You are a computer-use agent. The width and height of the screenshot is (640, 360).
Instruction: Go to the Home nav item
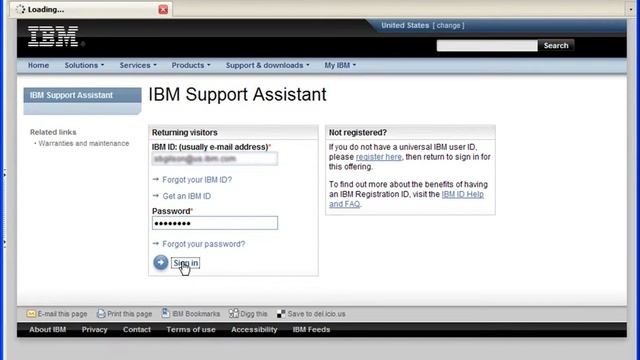coord(38,65)
